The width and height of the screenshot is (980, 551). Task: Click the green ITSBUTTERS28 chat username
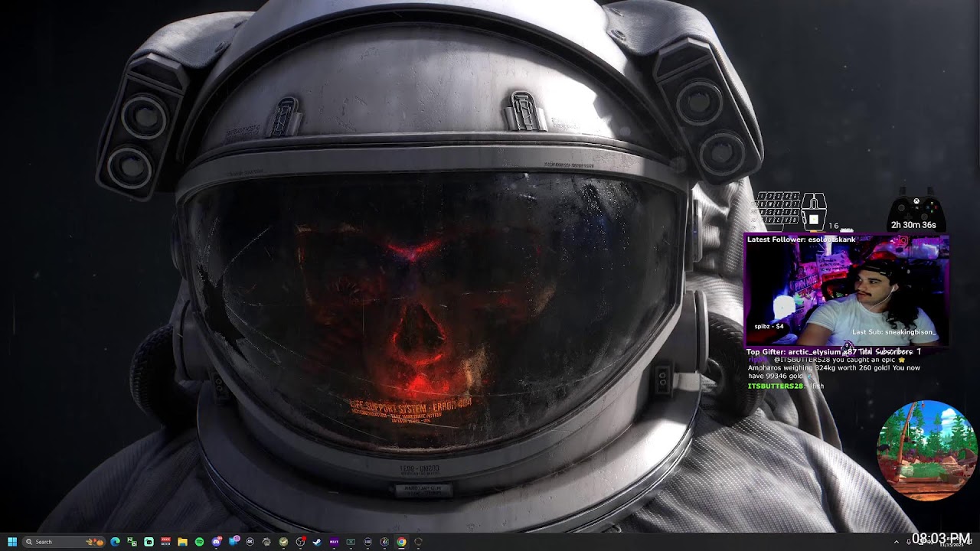click(x=775, y=386)
